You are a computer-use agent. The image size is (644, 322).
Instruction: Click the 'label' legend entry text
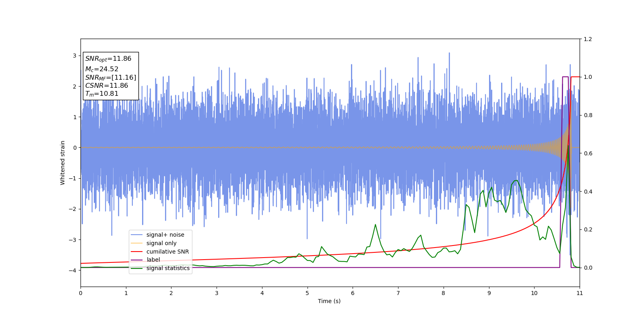153,260
